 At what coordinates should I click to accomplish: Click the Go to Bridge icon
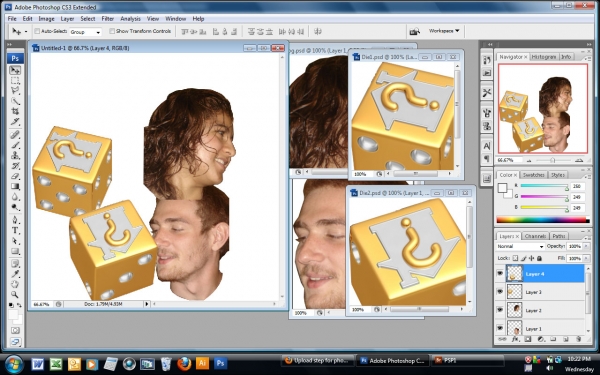(414, 31)
